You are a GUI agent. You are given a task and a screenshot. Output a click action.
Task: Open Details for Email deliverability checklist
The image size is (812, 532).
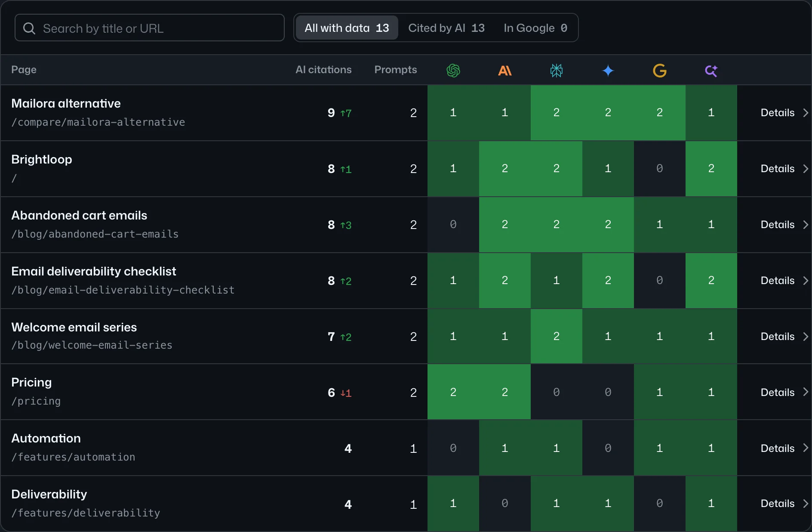click(x=784, y=281)
